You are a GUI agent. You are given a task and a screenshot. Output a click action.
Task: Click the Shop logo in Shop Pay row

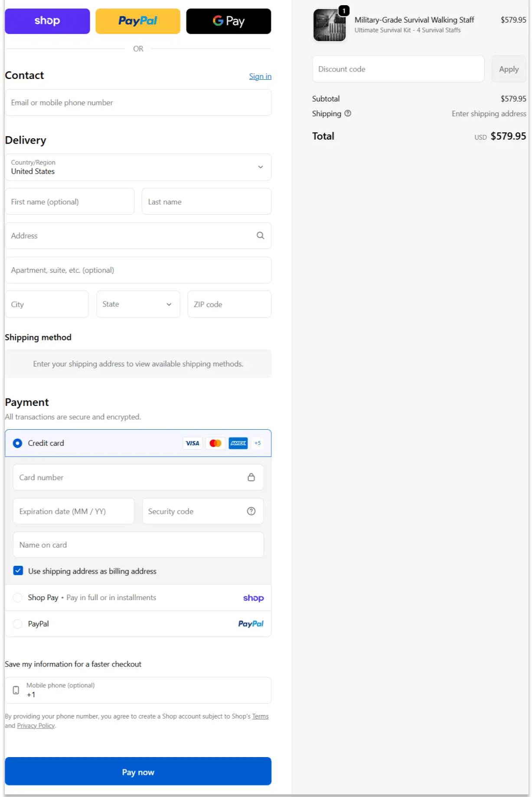tap(253, 598)
